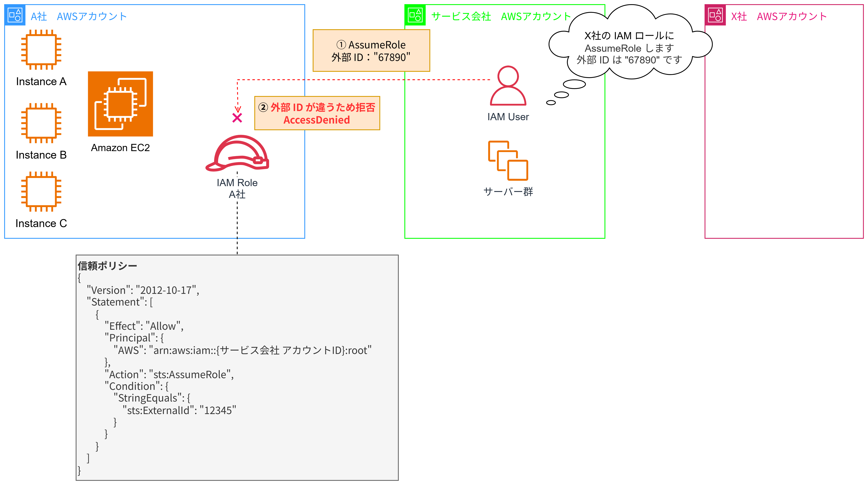Select the AssumeRole external ID 67890 box
The image size is (868, 485).
(371, 51)
